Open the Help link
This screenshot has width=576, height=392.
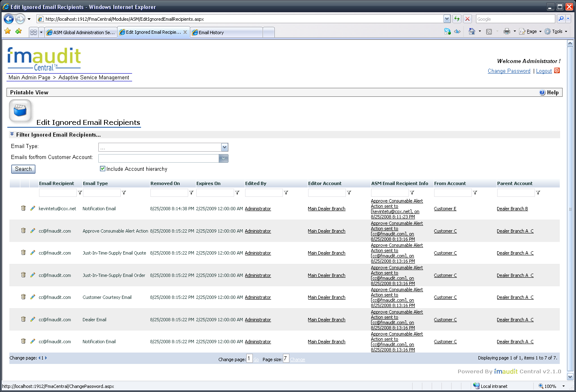pyautogui.click(x=549, y=92)
